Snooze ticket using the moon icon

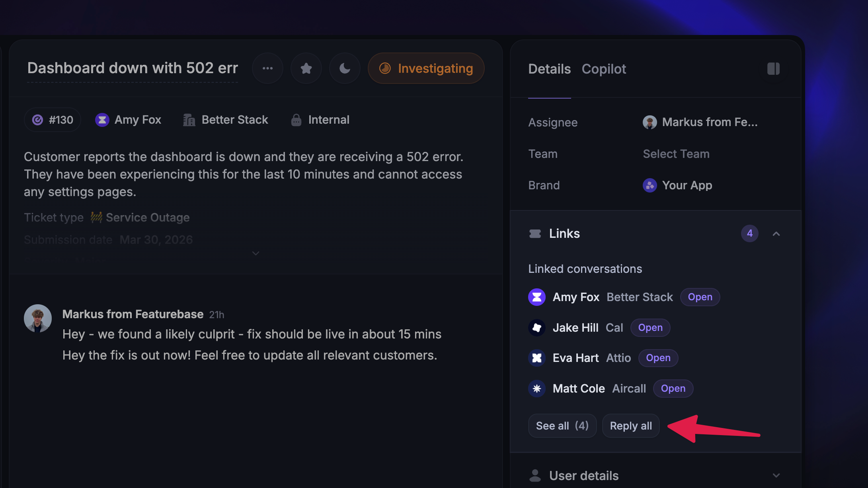[x=345, y=68]
